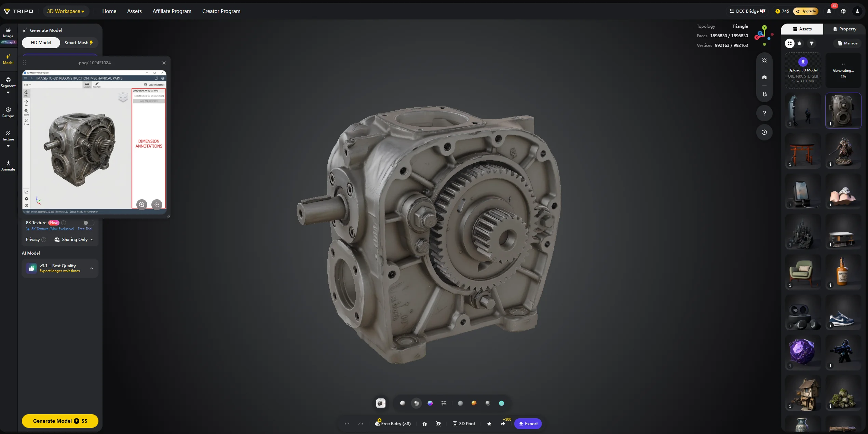Click the undo arrow in bottom toolbar

[347, 424]
